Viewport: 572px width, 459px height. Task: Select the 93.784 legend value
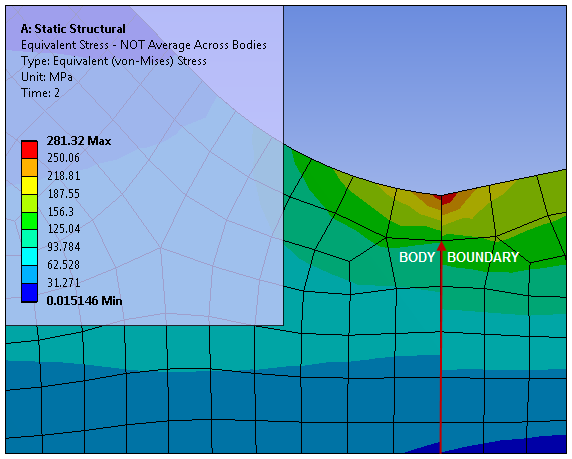[x=63, y=247]
